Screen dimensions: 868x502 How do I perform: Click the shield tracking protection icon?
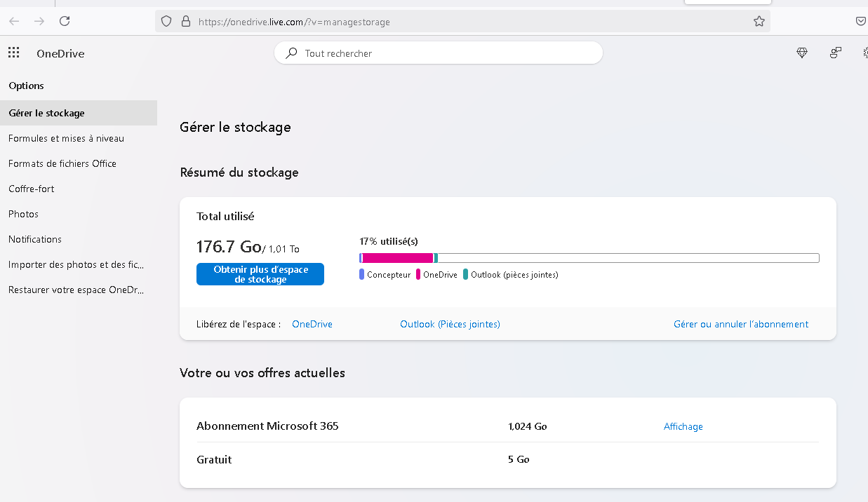(166, 22)
